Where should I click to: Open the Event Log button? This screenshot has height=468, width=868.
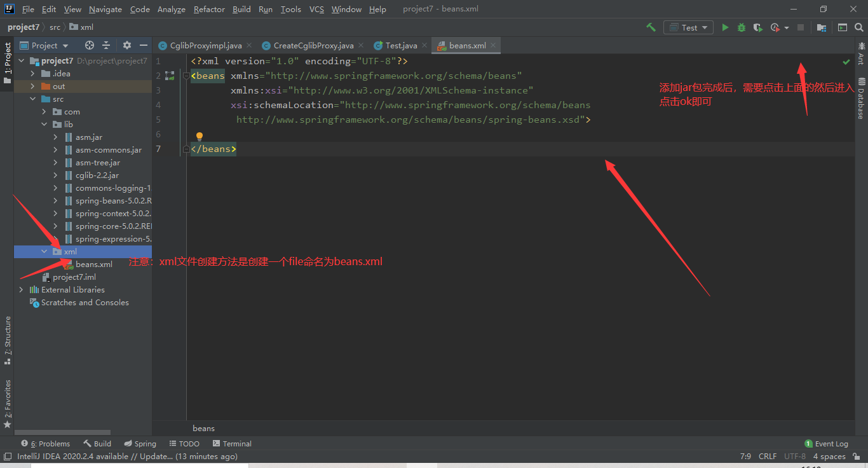tap(826, 443)
